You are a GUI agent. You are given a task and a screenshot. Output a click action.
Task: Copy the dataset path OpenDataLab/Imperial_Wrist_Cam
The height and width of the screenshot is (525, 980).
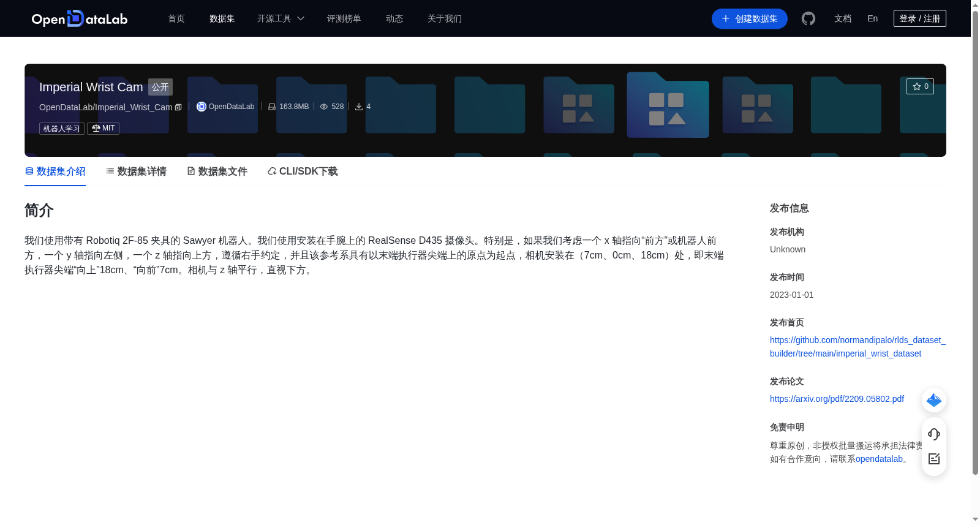178,107
